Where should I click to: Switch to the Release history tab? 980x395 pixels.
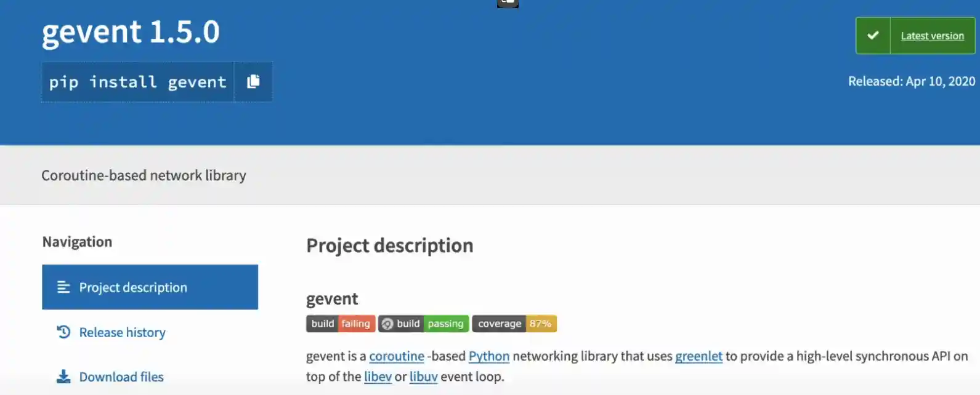(x=122, y=332)
